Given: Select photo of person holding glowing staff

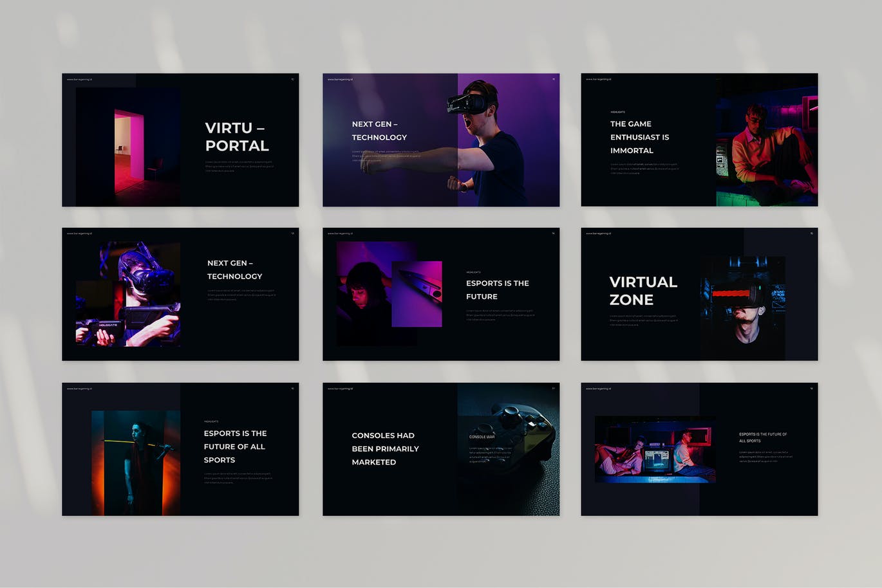Looking at the screenshot, I should click(x=136, y=463).
